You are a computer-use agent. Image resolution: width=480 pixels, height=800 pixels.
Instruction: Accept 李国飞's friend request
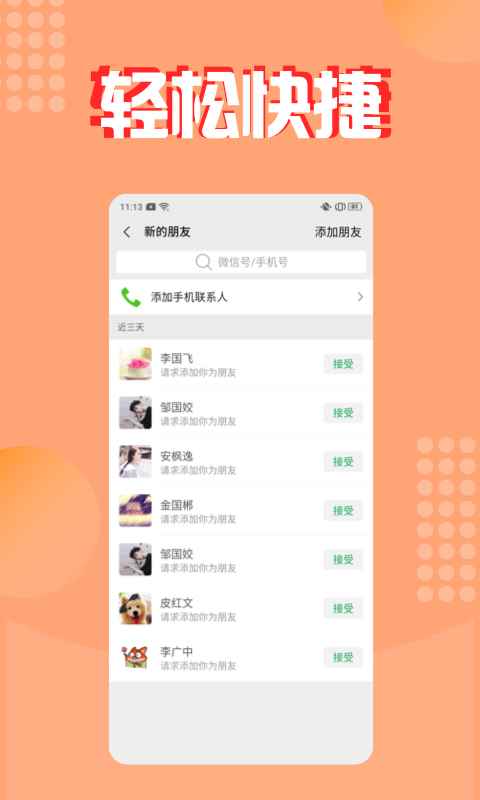(343, 364)
